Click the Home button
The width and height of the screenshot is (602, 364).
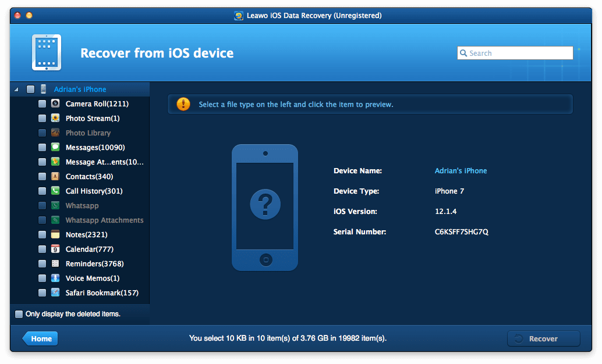40,338
